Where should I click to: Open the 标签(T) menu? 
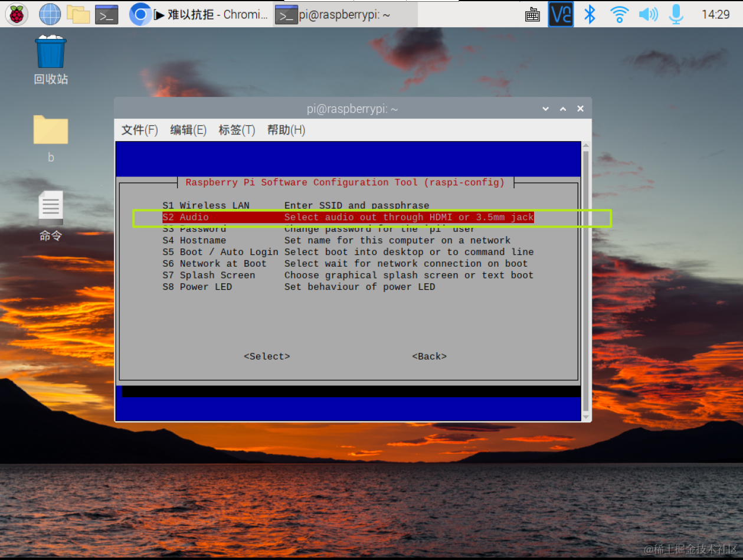pos(237,130)
